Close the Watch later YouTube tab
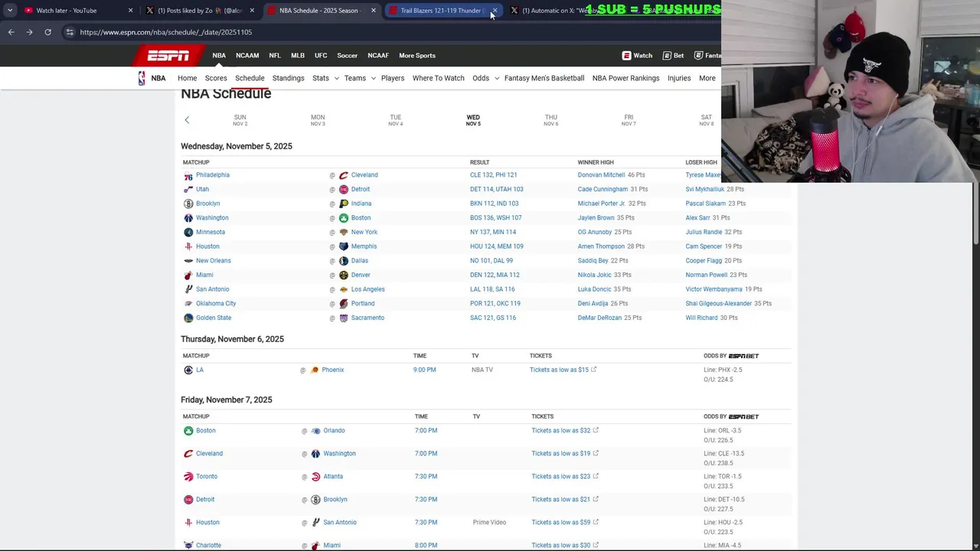Image resolution: width=980 pixels, height=551 pixels. (x=130, y=11)
